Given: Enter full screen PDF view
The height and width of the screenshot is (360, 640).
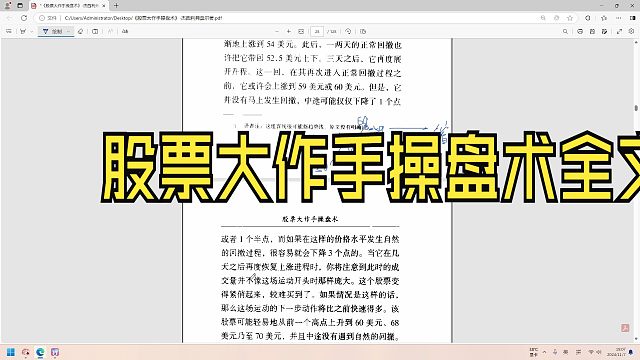Looking at the screenshot, I should tap(620, 31).
